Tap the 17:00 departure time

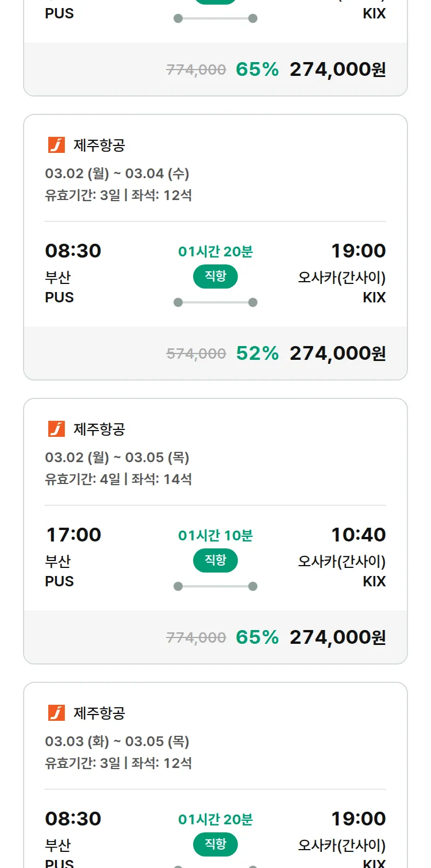pos(73,535)
